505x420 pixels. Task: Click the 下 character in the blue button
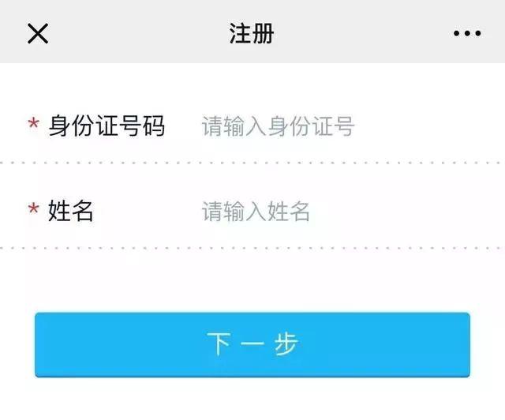(x=219, y=344)
